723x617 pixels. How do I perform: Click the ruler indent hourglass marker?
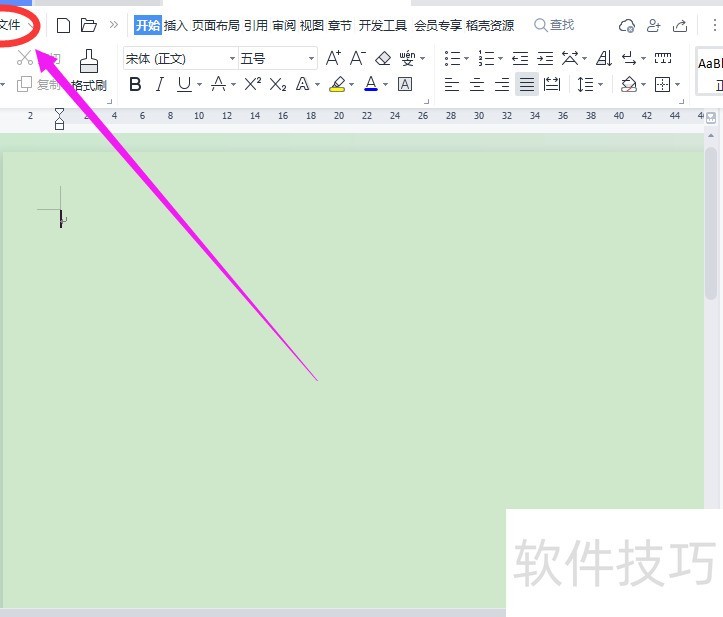59,119
